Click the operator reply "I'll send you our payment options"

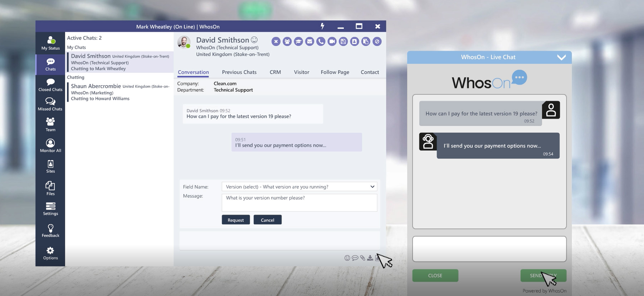tap(297, 142)
